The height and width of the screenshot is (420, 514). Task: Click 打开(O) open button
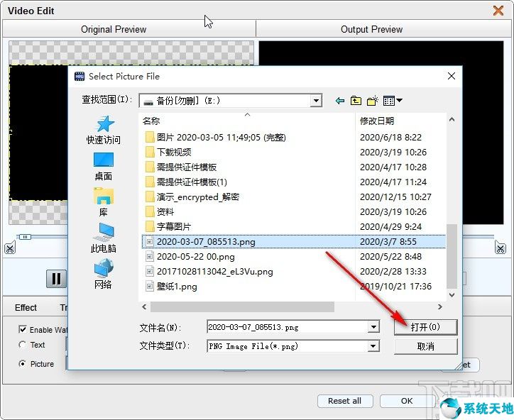(x=425, y=327)
